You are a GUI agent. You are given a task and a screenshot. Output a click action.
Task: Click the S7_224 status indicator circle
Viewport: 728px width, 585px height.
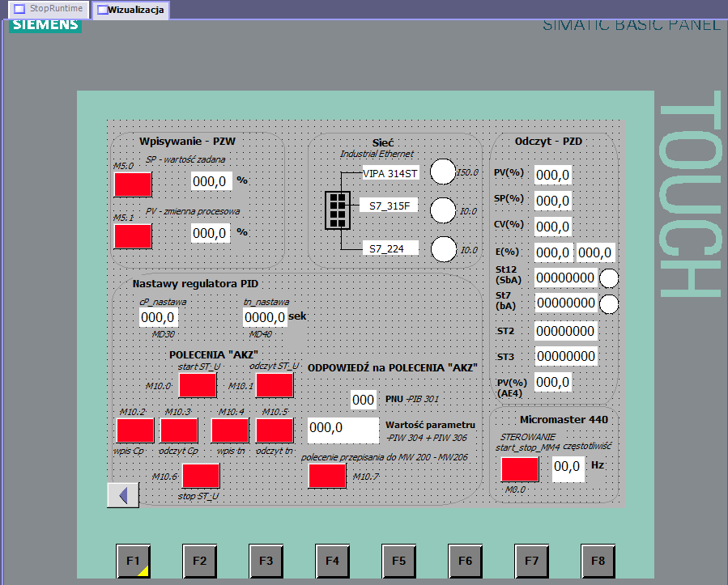[444, 249]
